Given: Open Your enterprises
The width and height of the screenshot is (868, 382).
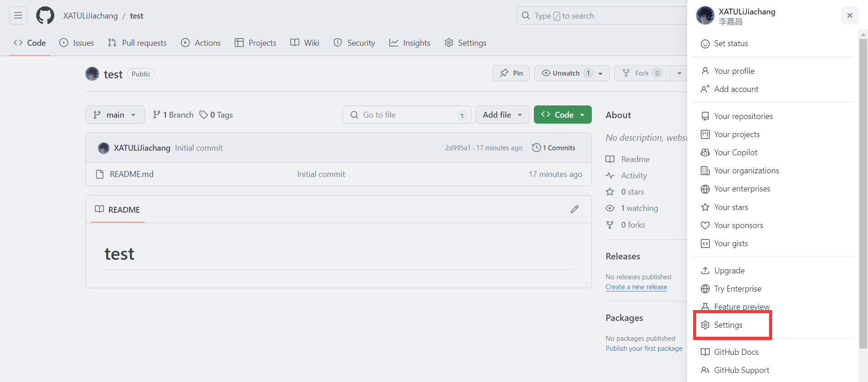Looking at the screenshot, I should coord(773,189).
